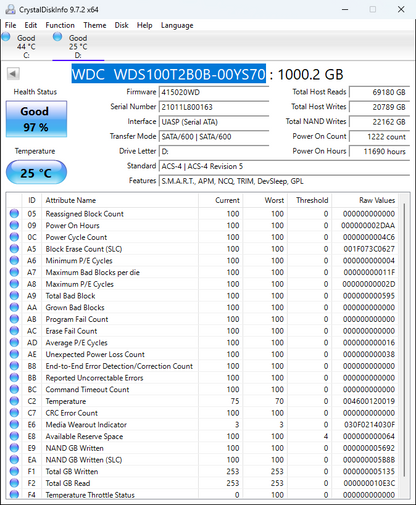The image size is (416, 505).
Task: Click status orb for Media Wearout Indicator
Action: (x=14, y=424)
